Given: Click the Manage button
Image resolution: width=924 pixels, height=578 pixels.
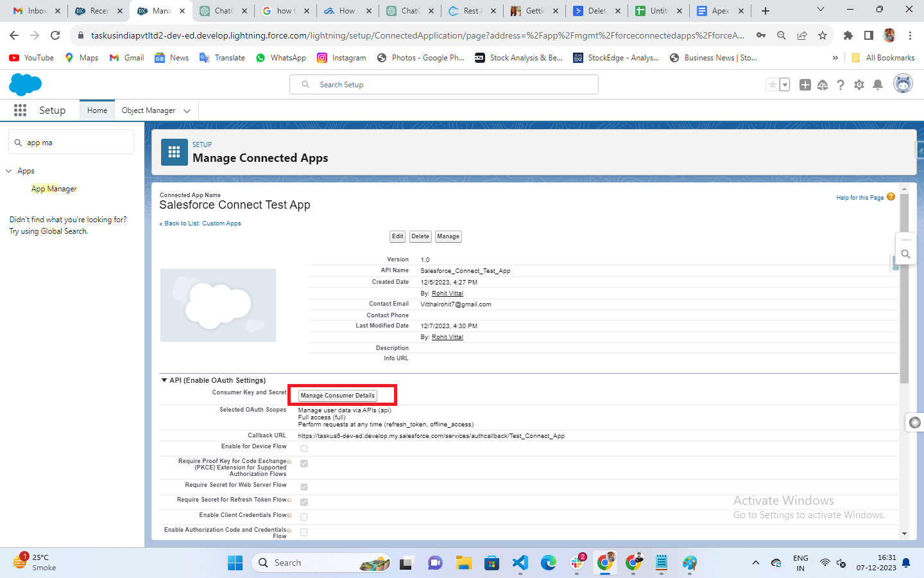Looking at the screenshot, I should [x=448, y=236].
